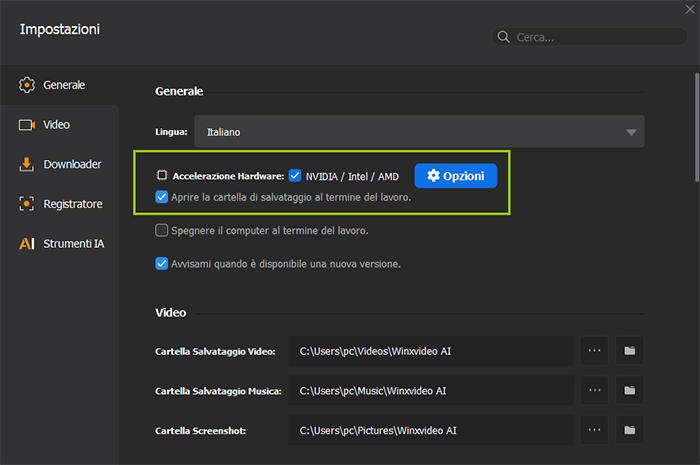The height and width of the screenshot is (465, 700).
Task: Click the Generale gear icon in sidebar
Action: pyautogui.click(x=27, y=85)
